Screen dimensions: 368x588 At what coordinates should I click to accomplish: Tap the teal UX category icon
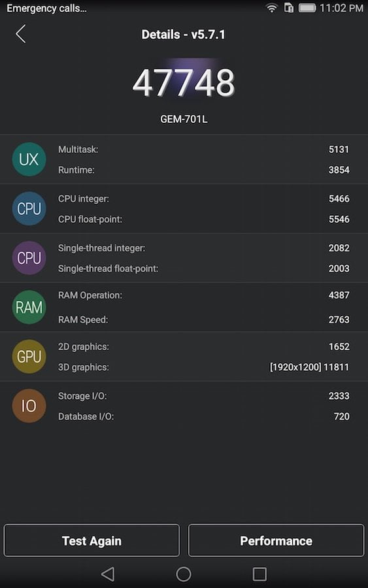click(29, 159)
